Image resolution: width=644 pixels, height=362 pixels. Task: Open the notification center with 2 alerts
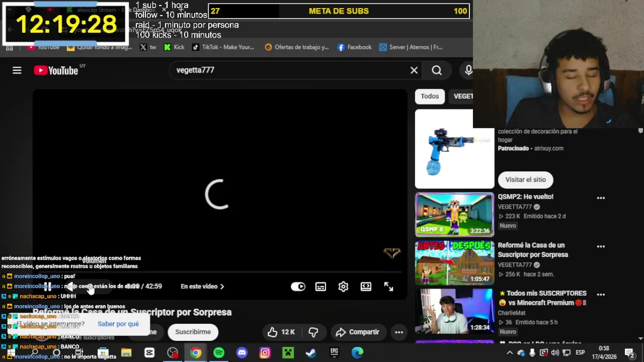pos(629,353)
